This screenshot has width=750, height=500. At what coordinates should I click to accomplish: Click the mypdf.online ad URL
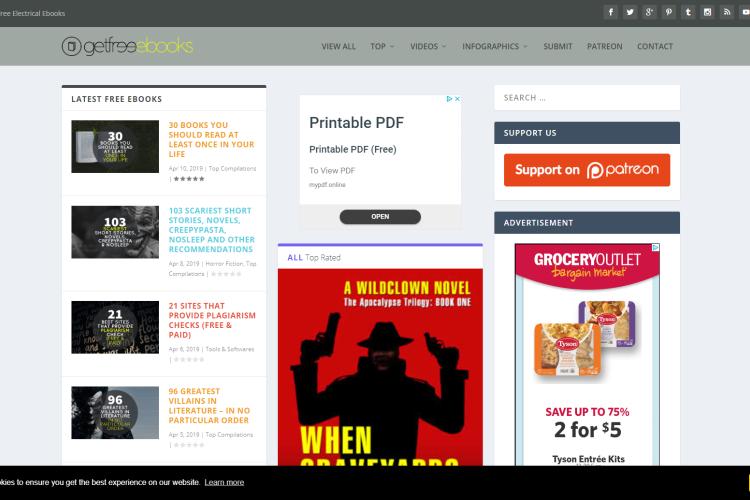(327, 185)
